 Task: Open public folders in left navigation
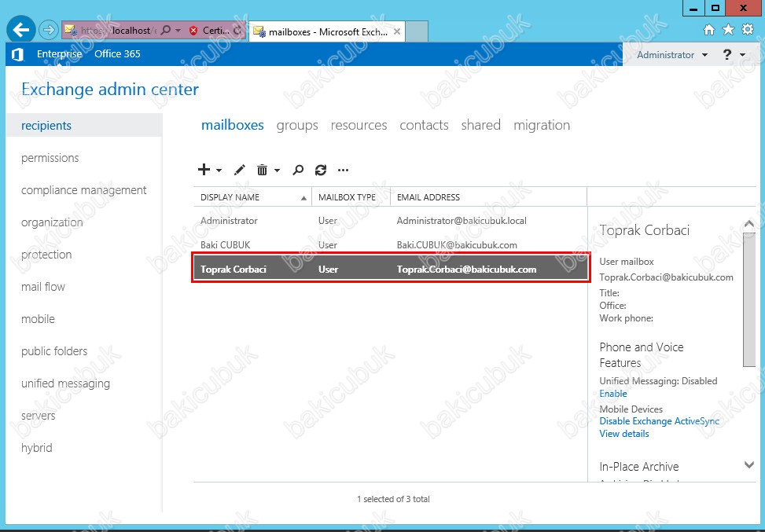click(54, 350)
